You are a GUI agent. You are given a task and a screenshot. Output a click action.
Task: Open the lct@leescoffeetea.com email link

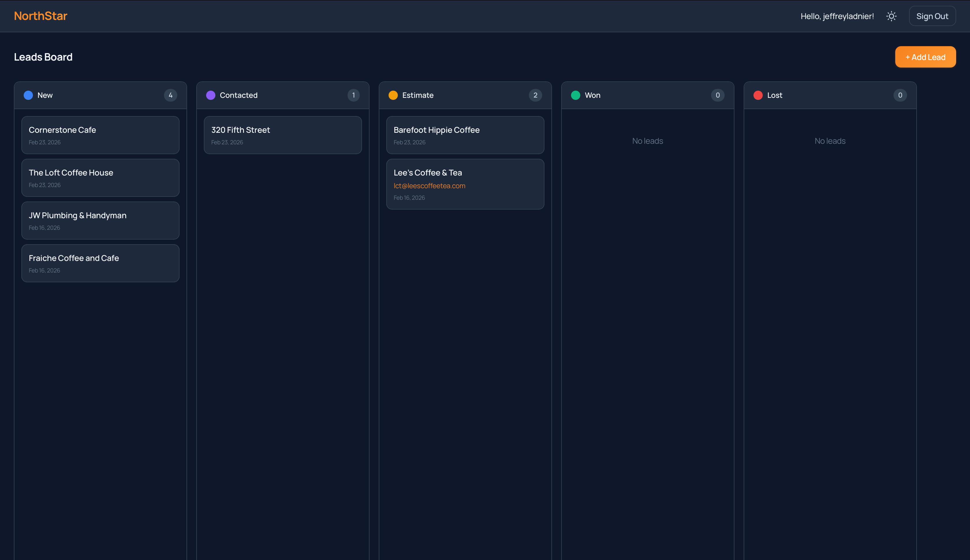[429, 186]
